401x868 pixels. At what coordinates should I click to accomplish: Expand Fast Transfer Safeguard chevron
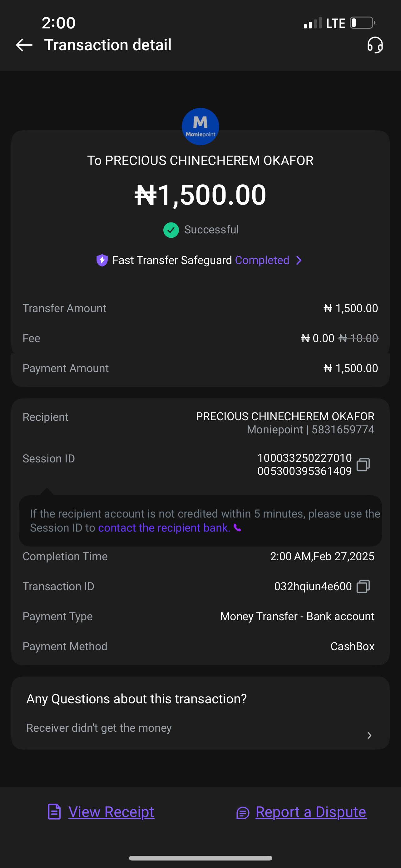(299, 260)
